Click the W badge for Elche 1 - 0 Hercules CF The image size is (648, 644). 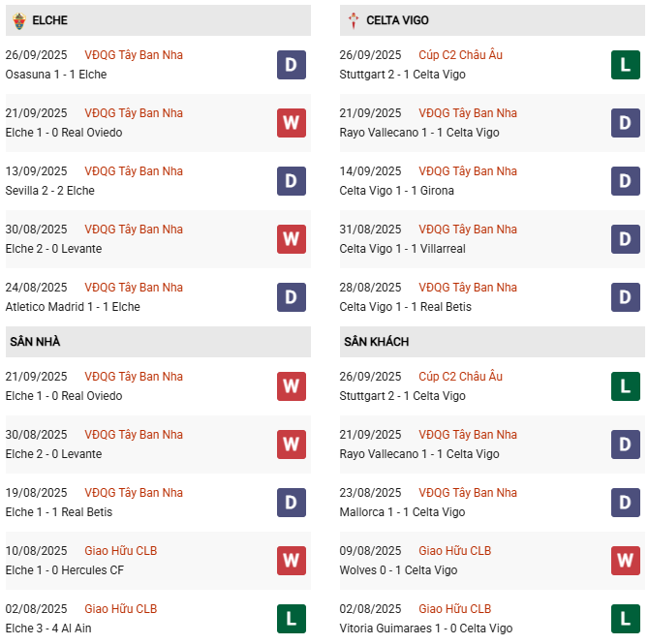coord(291,561)
